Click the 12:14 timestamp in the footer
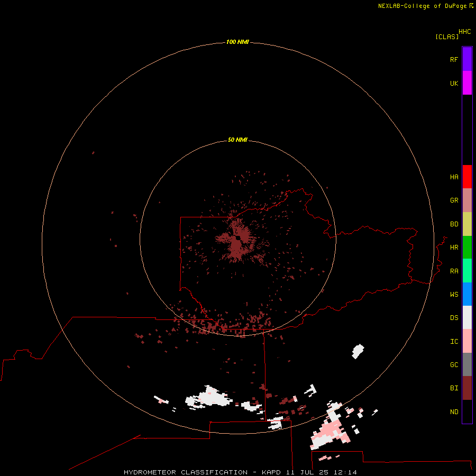The image size is (476, 476). pyautogui.click(x=345, y=472)
